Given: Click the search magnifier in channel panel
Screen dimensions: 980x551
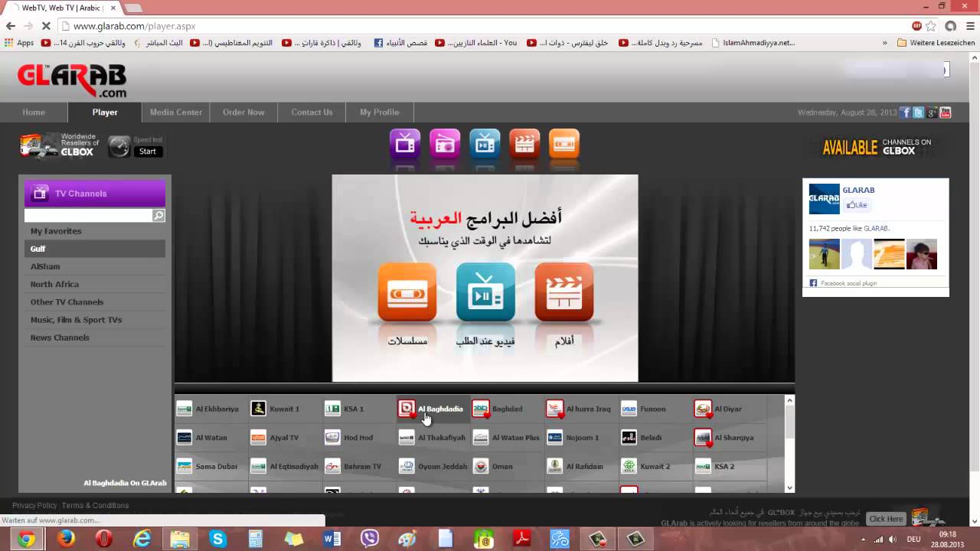Looking at the screenshot, I should [158, 216].
